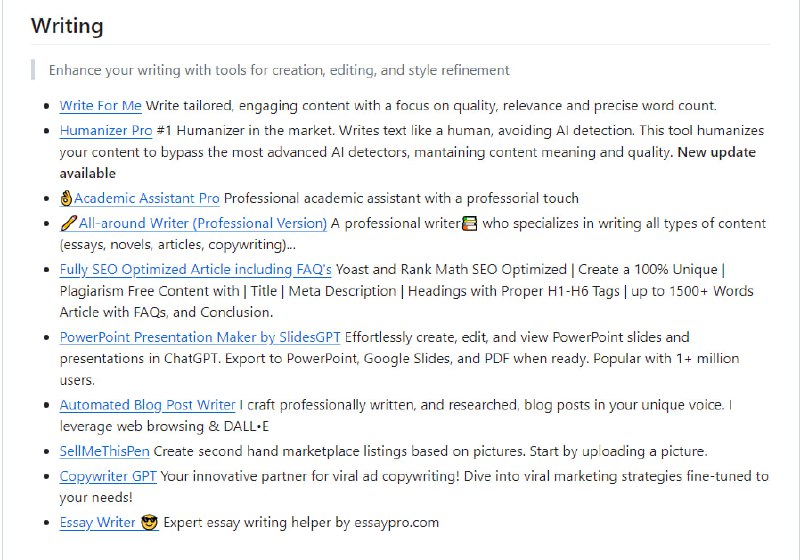Click the "Writing" section heading
Image resolution: width=800 pixels, height=560 pixels.
click(x=67, y=26)
